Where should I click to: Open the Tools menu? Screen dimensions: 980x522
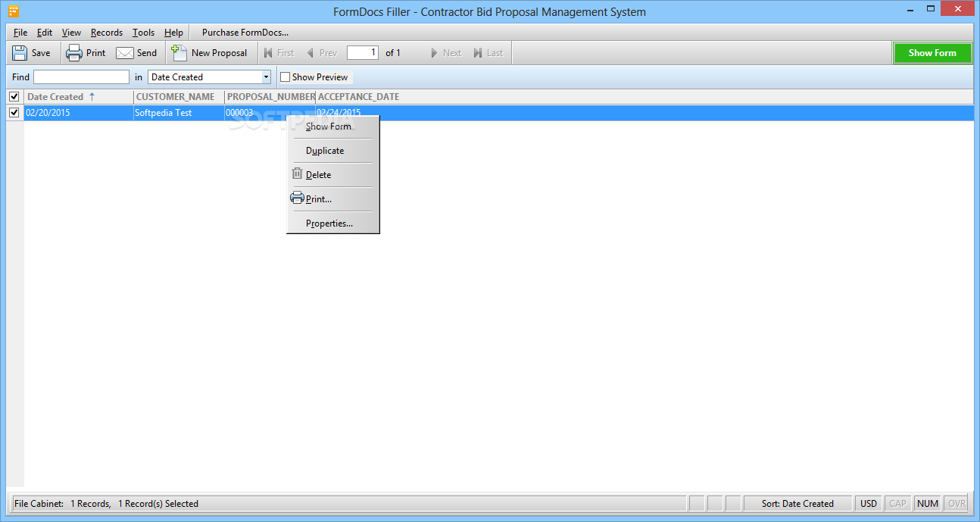click(143, 33)
